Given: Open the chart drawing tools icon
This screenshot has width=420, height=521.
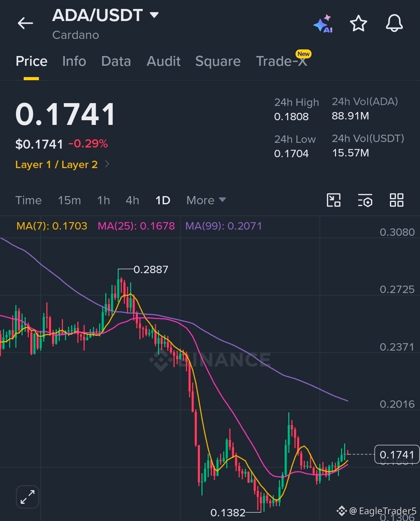Looking at the screenshot, I should coord(334,200).
